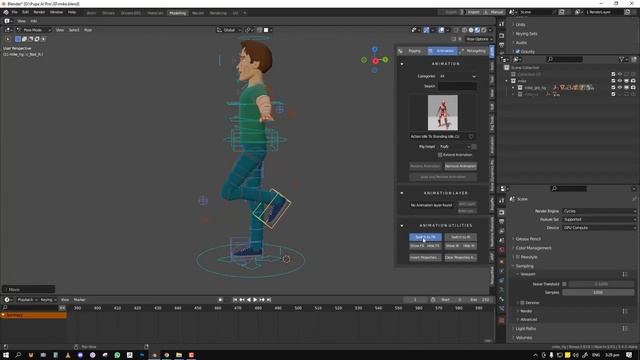Collapse the ANIMATION panel section
Image resolution: width=640 pixels, height=360 pixels.
coord(402,64)
